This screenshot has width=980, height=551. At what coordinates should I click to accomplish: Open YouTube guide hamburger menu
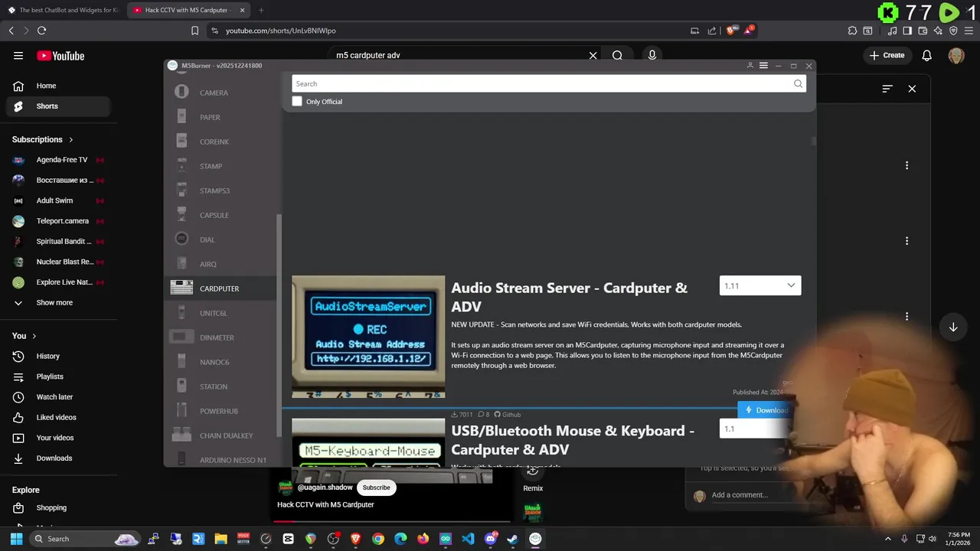pos(18,55)
